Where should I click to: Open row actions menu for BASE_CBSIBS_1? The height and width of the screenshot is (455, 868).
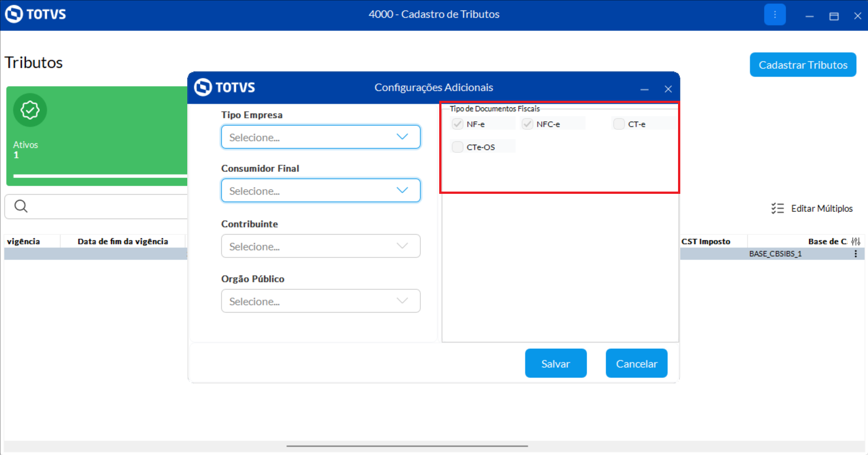click(855, 254)
